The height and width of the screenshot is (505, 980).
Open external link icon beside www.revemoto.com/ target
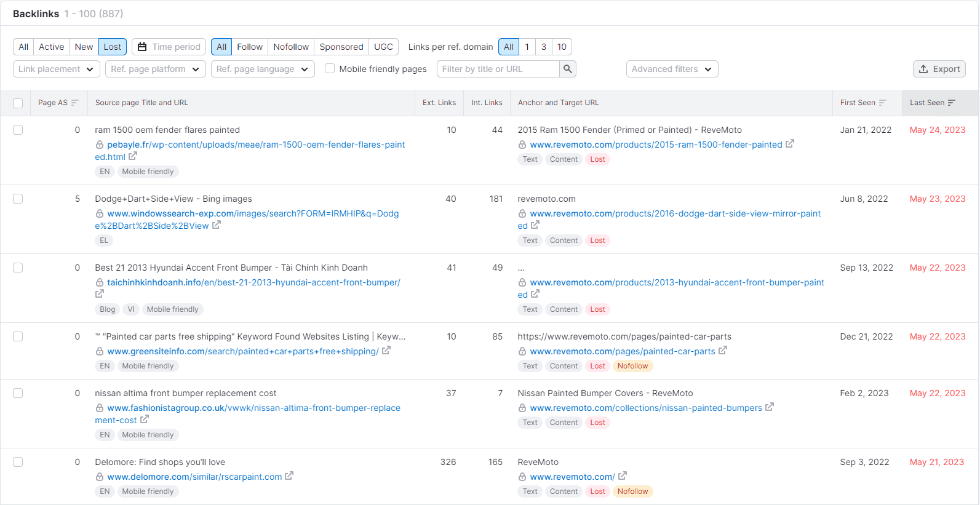(623, 476)
